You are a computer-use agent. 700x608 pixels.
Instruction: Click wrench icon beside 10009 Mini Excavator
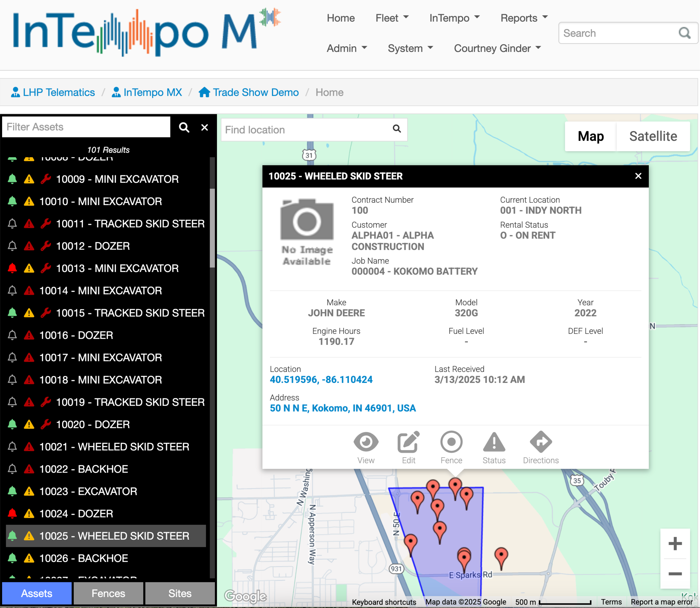[x=46, y=179]
